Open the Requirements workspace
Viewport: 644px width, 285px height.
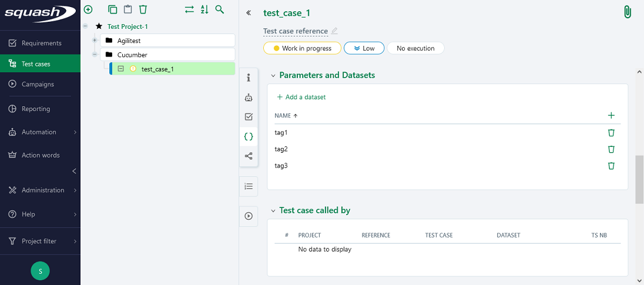[41, 43]
